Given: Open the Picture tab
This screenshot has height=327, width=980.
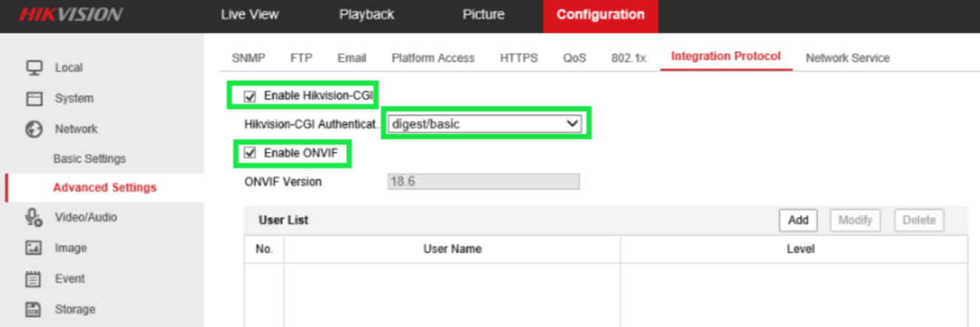Looking at the screenshot, I should tap(483, 15).
